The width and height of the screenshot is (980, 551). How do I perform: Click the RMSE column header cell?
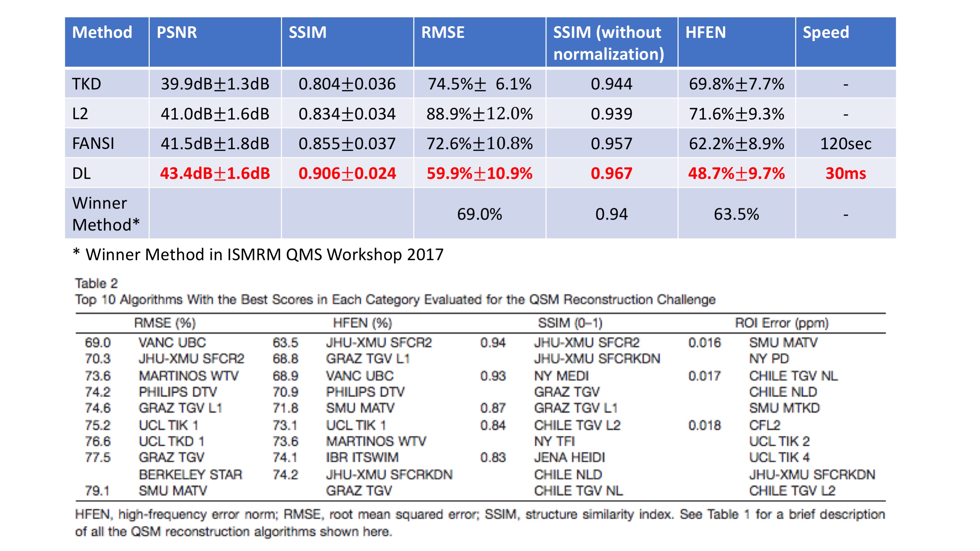coord(442,33)
